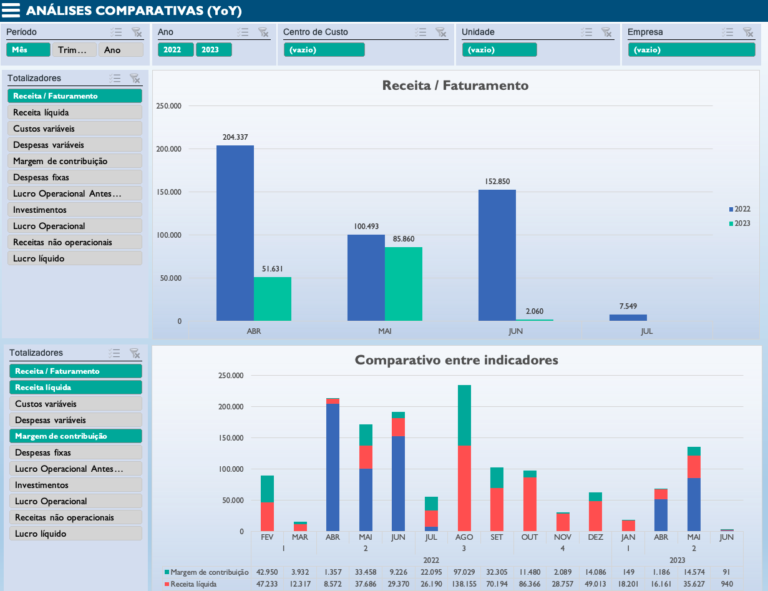Click 2022 legend color marker
Viewport: 768px width, 591px height.
pos(731,209)
